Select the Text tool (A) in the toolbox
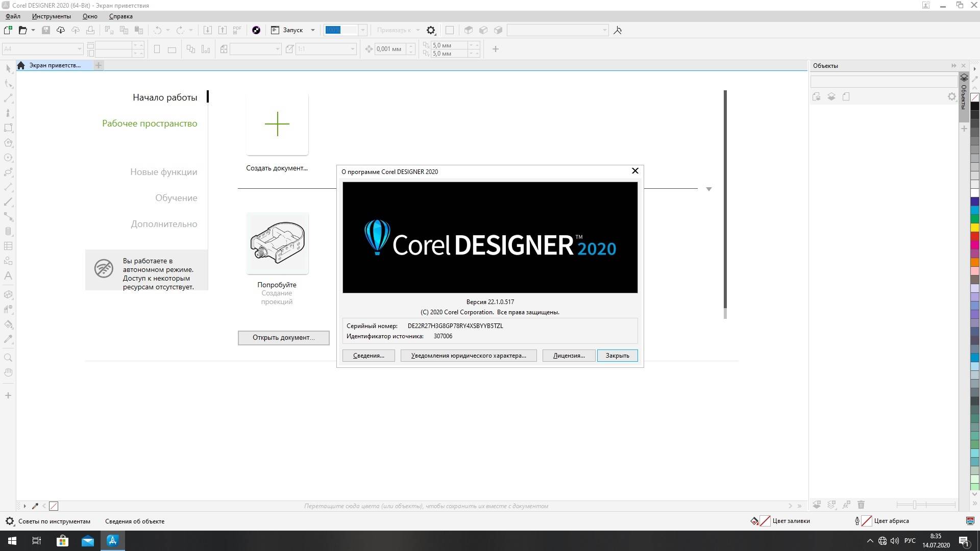This screenshot has height=551, width=980. click(x=8, y=276)
